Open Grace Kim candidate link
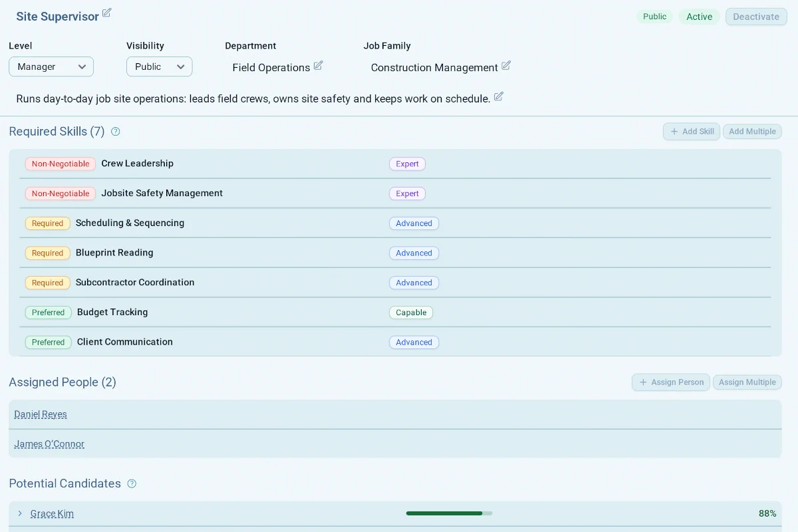The width and height of the screenshot is (798, 532). [52, 513]
